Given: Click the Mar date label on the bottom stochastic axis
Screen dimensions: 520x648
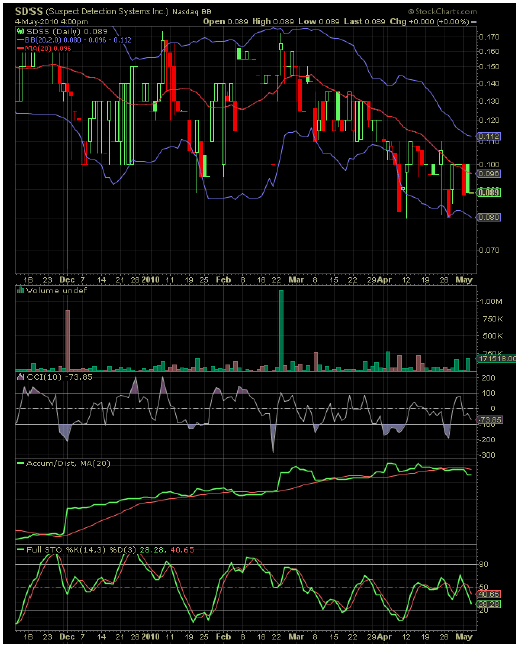Looking at the screenshot, I should (296, 637).
